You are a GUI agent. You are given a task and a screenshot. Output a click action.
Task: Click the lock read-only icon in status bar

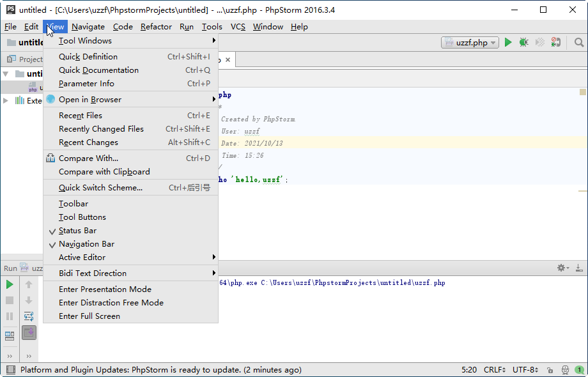550,370
